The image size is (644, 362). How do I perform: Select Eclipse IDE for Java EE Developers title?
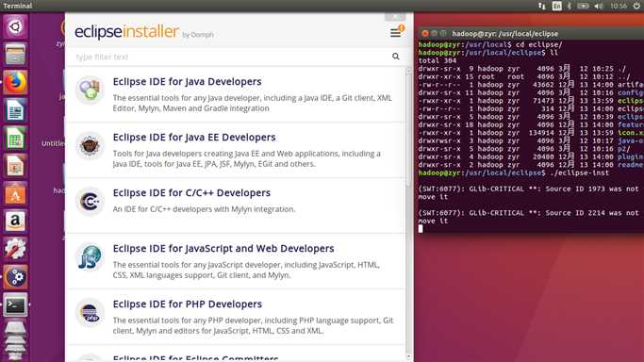194,137
